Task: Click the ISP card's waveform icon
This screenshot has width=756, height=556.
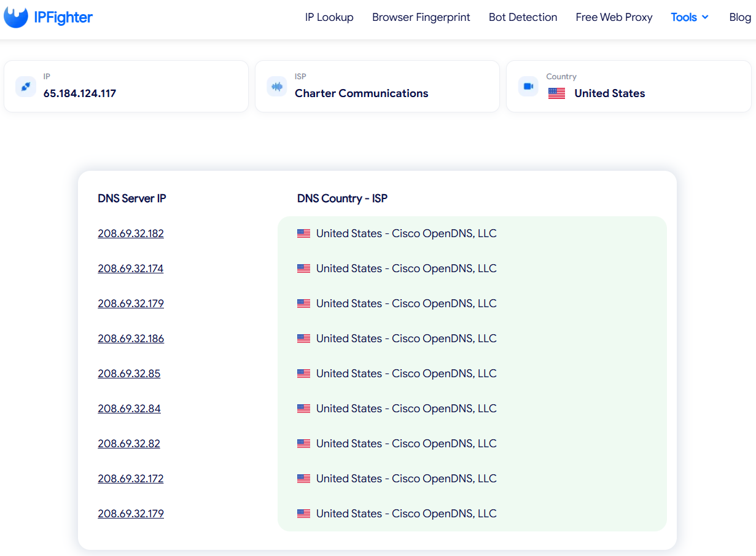Action: tap(277, 87)
